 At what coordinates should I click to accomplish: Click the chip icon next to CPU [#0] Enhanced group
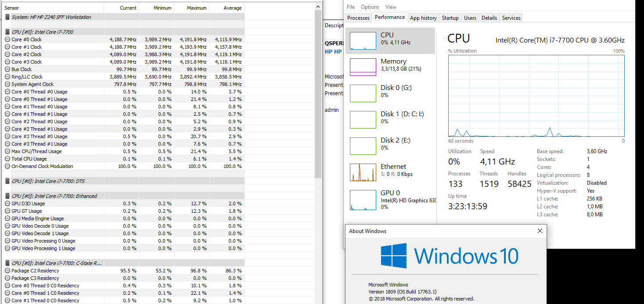tap(7, 196)
